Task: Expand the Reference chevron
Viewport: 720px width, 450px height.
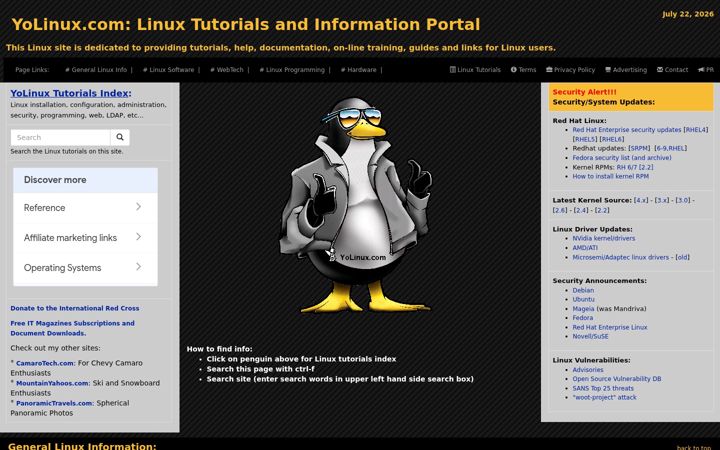Action: tap(138, 207)
